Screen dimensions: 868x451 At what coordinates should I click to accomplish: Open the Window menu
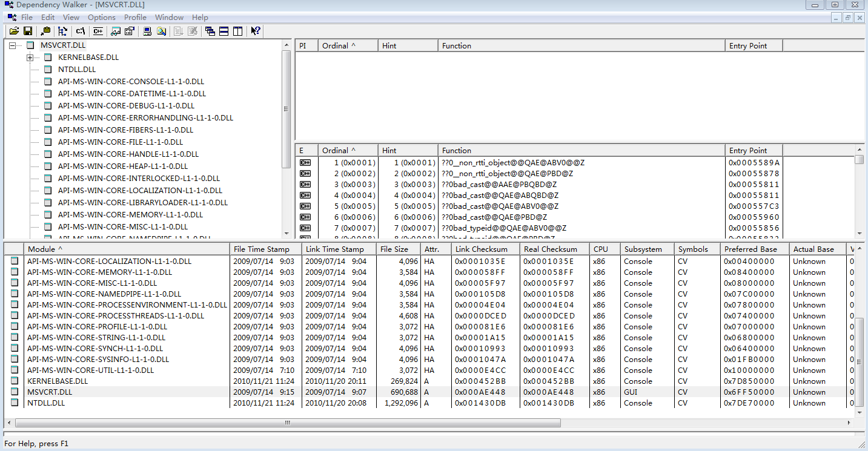pos(169,18)
